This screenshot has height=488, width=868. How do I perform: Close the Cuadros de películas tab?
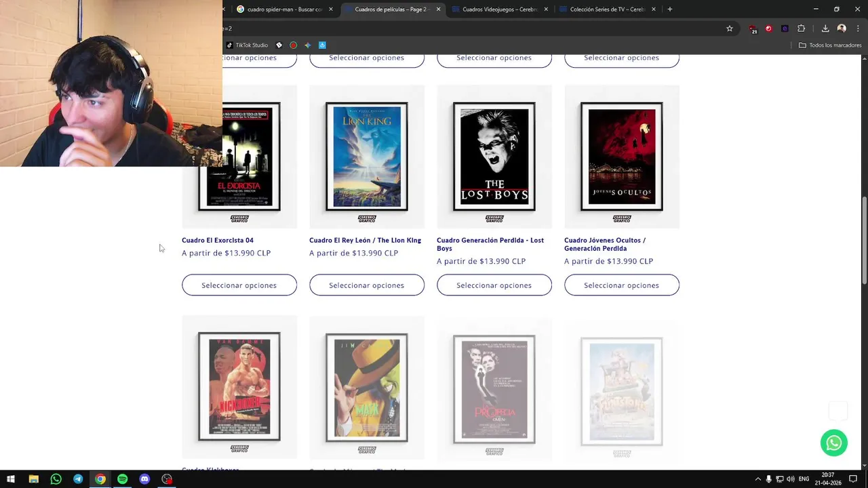[x=438, y=9]
